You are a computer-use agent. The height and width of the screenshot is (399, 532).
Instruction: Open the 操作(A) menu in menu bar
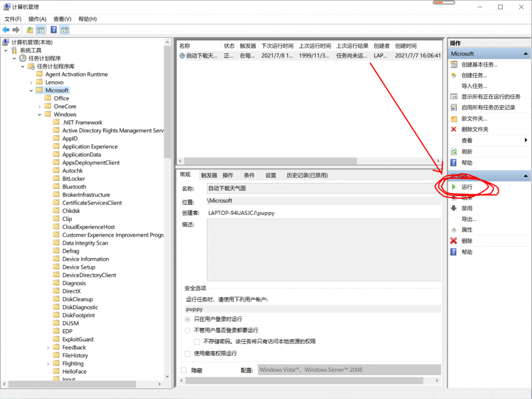[x=37, y=19]
